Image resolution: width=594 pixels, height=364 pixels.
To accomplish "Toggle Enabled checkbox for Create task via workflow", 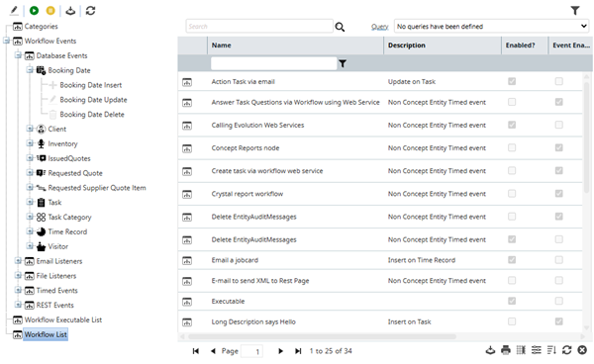I will click(x=512, y=171).
